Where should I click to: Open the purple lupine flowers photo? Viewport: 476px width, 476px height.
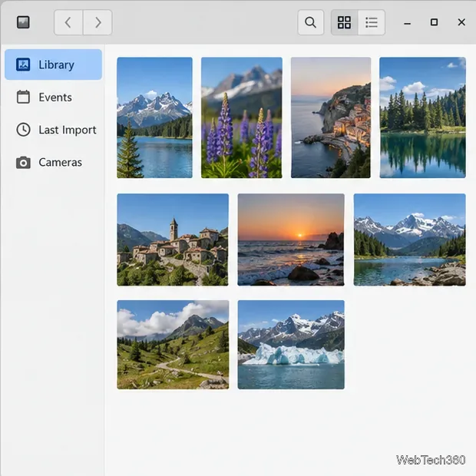tap(242, 117)
